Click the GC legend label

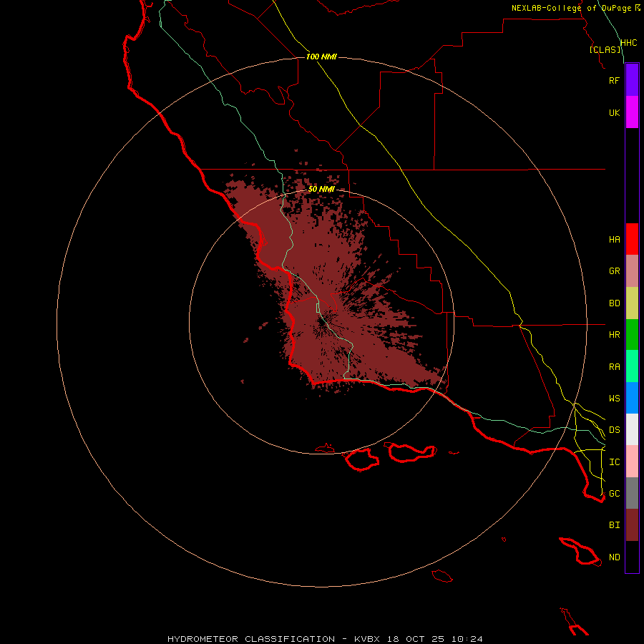(x=614, y=494)
